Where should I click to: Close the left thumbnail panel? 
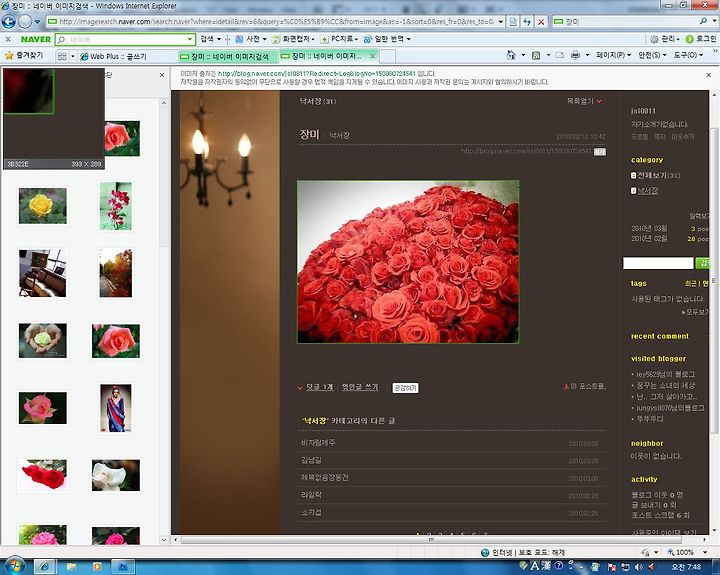(x=162, y=75)
